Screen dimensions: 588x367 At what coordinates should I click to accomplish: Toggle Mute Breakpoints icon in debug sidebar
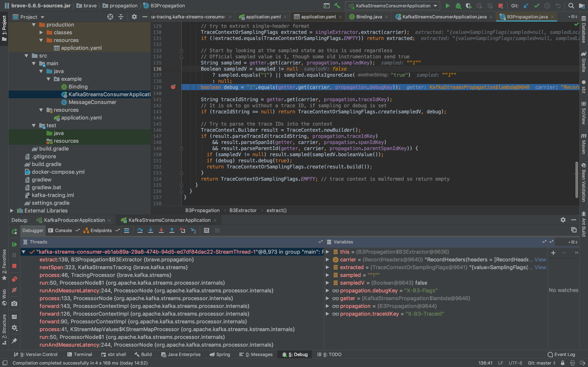point(14,290)
